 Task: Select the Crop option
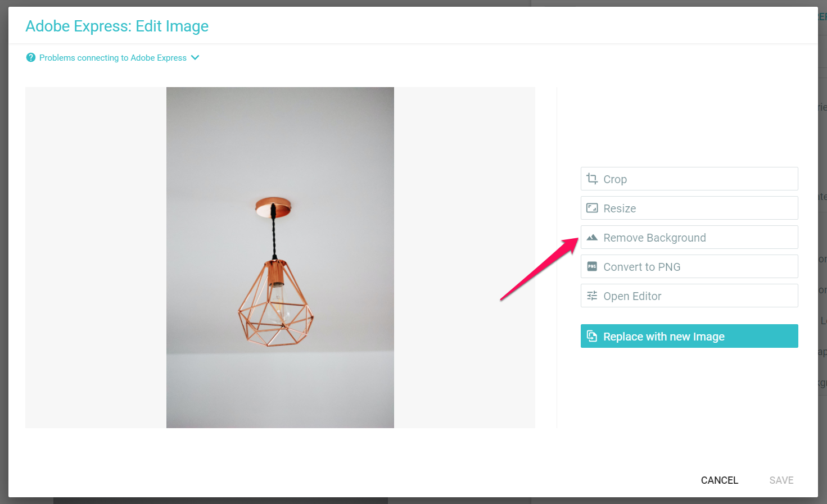(689, 179)
